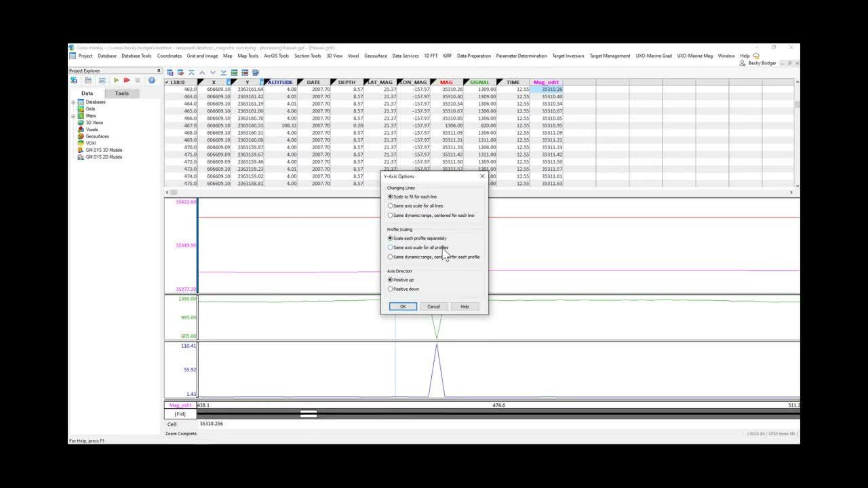
Task: Click the red table icon in database toolbar
Action: (245, 73)
